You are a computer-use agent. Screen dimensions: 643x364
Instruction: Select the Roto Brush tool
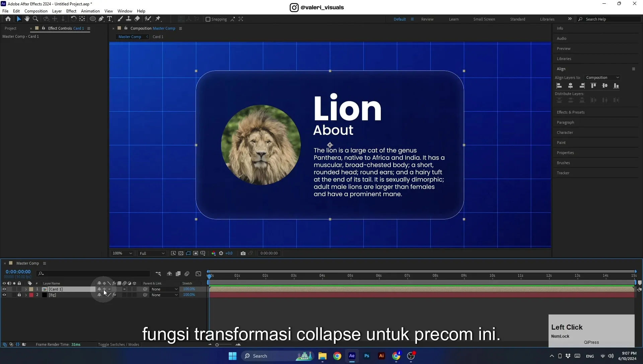point(148,19)
